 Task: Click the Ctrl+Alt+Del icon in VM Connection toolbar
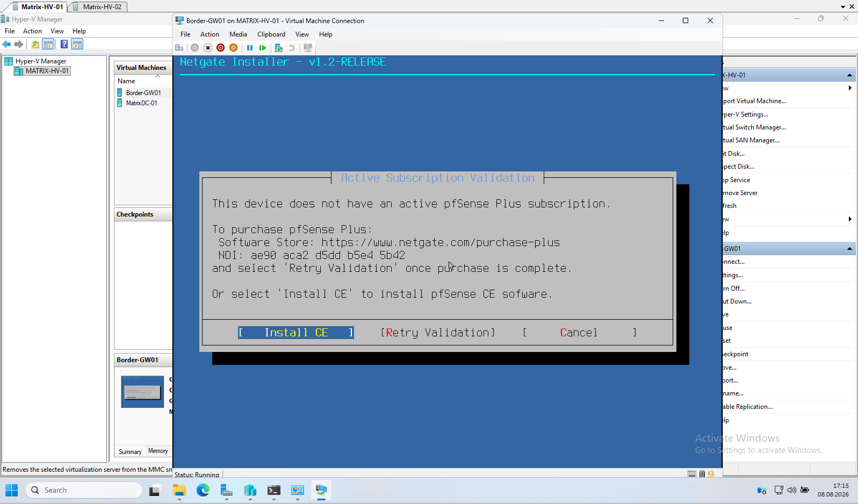179,48
